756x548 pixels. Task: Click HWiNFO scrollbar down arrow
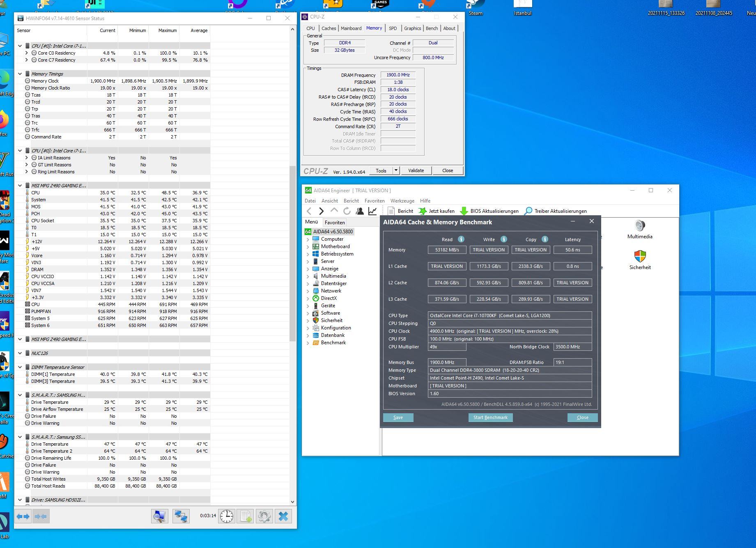click(x=292, y=502)
